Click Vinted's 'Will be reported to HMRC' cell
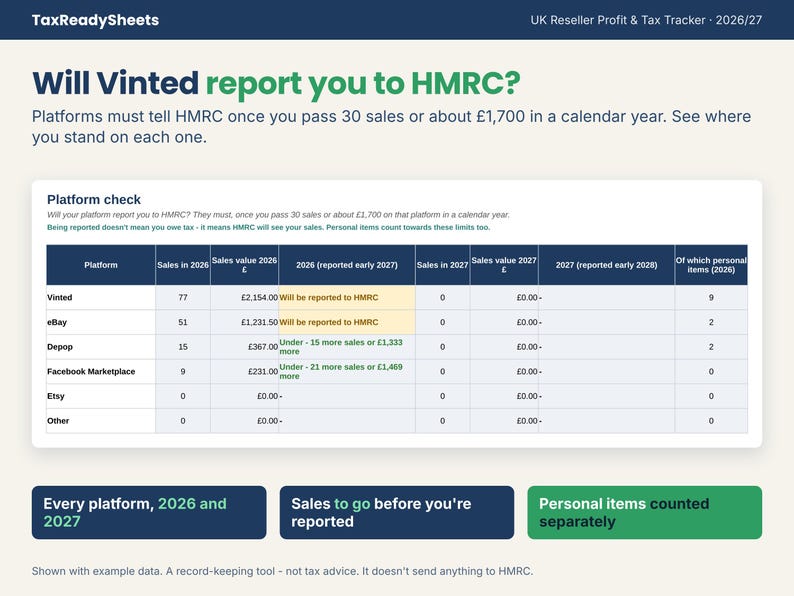The height and width of the screenshot is (596, 794). (347, 298)
